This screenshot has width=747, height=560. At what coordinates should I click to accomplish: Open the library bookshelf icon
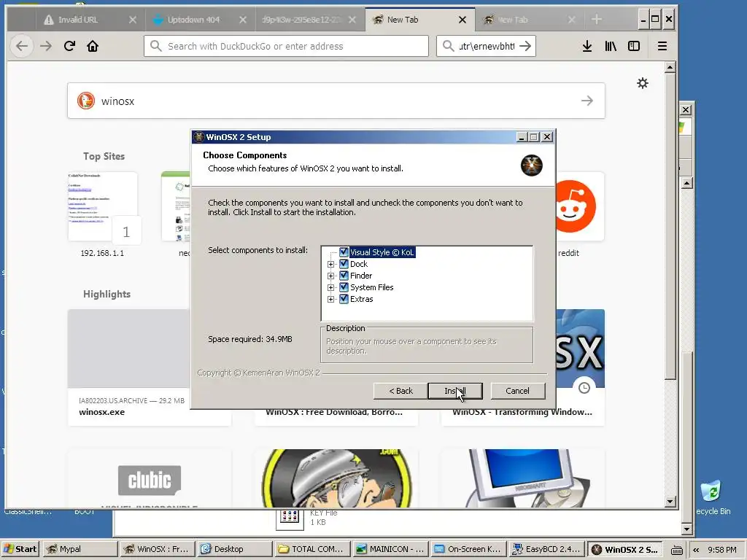tap(611, 46)
